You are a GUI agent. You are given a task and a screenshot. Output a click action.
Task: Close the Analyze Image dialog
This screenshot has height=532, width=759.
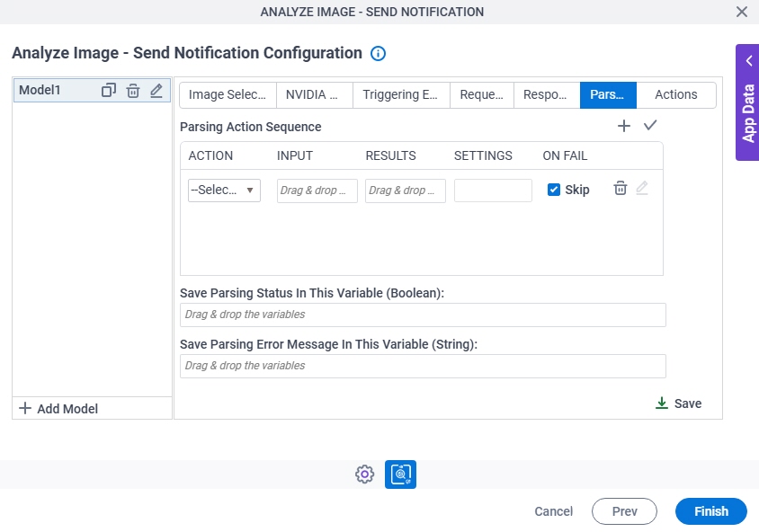pos(742,12)
